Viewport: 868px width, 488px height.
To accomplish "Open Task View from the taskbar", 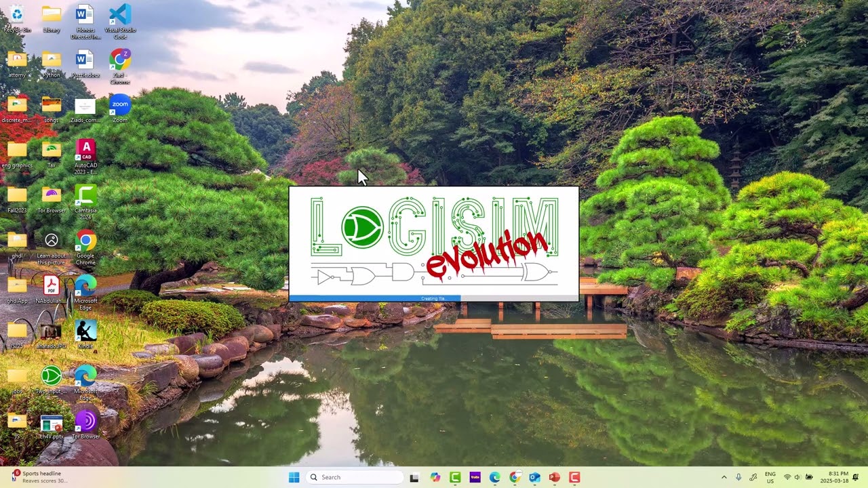I will click(x=414, y=477).
